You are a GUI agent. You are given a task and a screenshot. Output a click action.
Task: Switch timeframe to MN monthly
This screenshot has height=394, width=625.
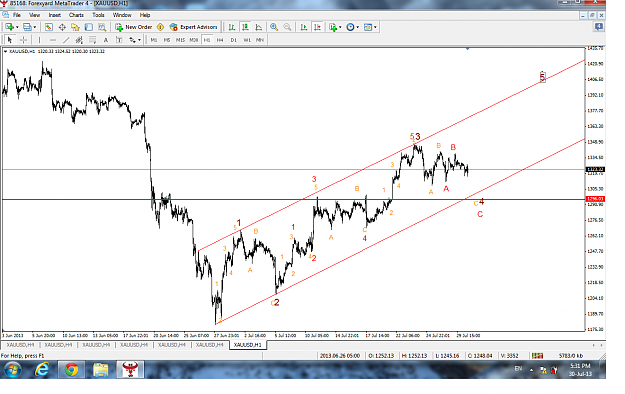(x=260, y=40)
